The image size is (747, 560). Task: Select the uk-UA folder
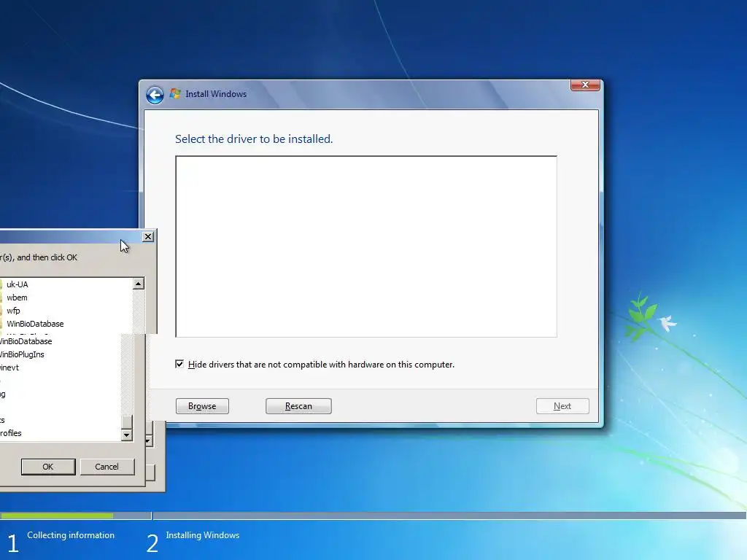pyautogui.click(x=18, y=284)
